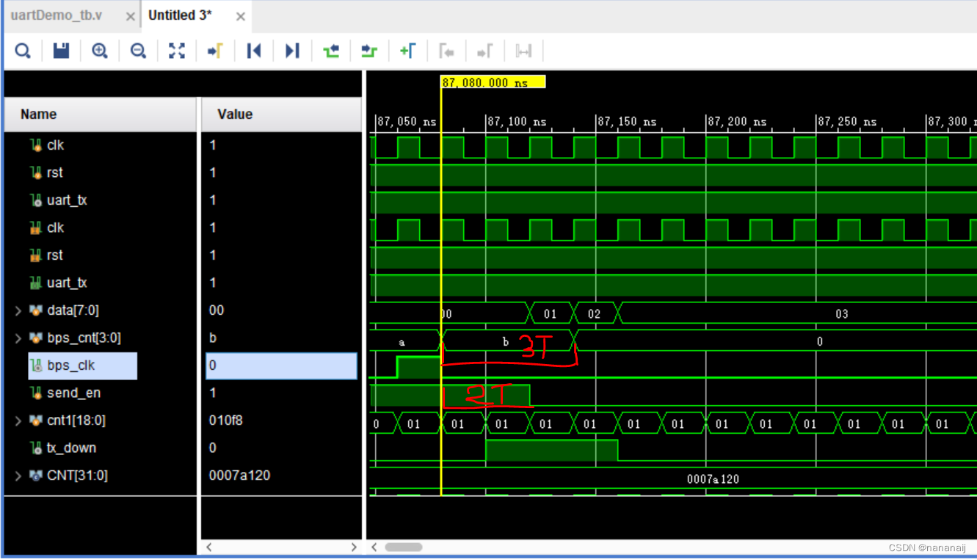Click the 87,050 ns ruler label

click(x=407, y=122)
